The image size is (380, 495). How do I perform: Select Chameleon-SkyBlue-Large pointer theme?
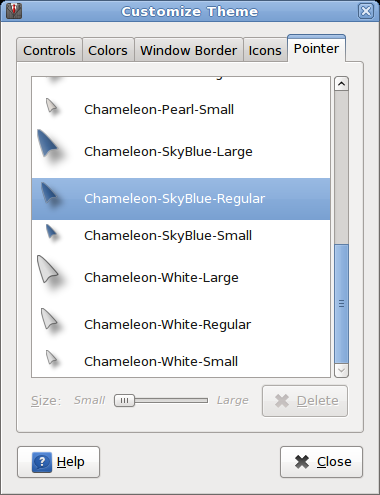pos(181,152)
